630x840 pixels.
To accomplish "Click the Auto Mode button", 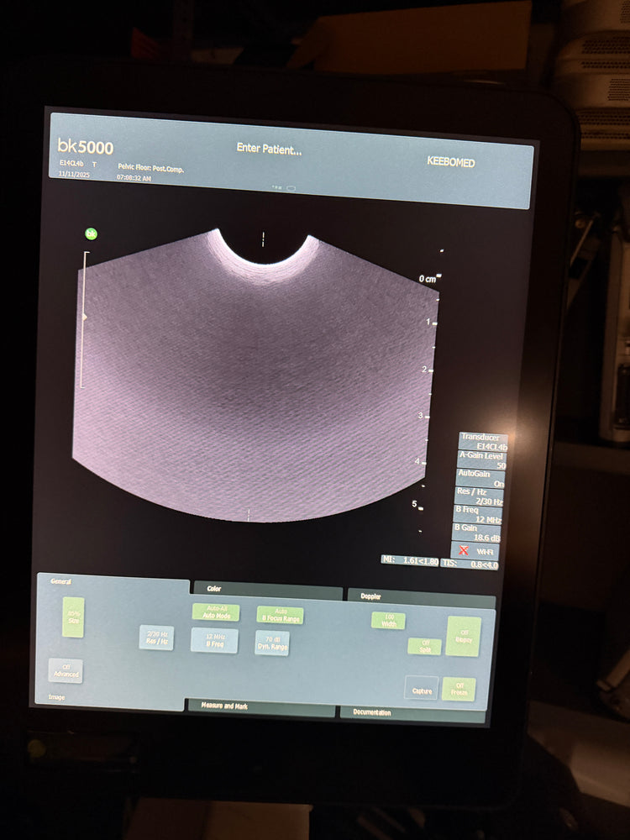I will (x=215, y=612).
